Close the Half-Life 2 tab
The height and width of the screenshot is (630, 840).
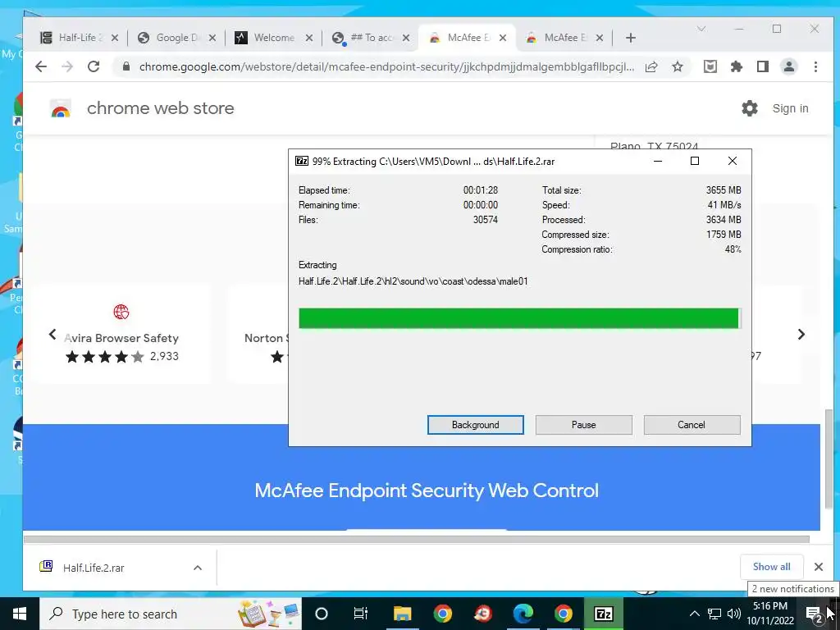point(114,38)
